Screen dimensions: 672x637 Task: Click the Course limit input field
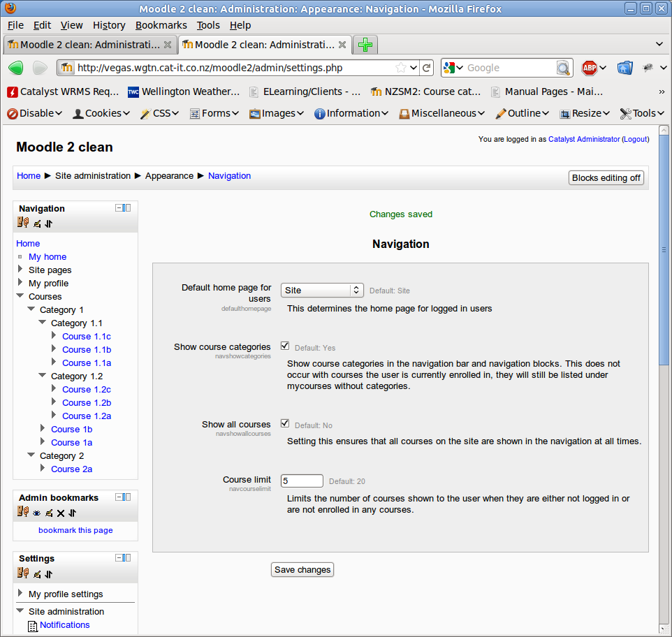[x=302, y=481]
